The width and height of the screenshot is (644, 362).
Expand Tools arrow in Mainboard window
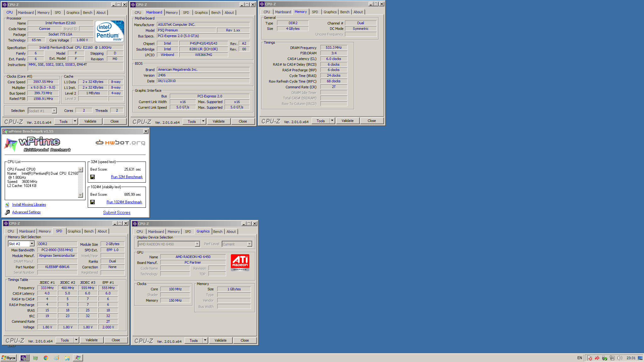point(203,121)
